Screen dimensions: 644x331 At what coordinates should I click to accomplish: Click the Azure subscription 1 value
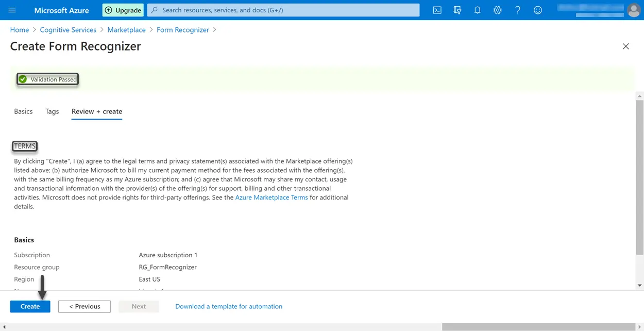168,255
